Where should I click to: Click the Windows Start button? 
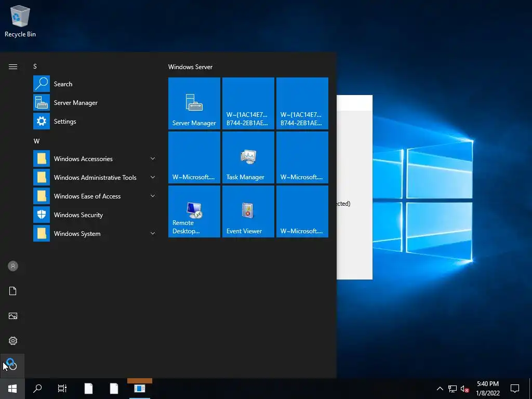12,389
